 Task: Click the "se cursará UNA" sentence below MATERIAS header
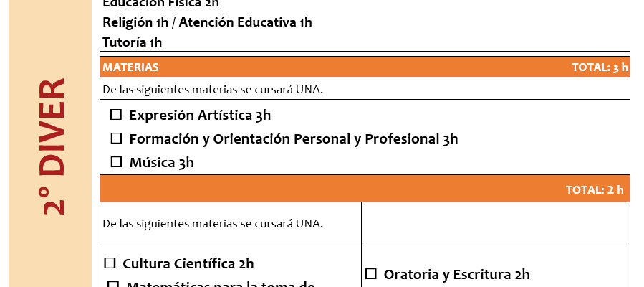(x=213, y=90)
